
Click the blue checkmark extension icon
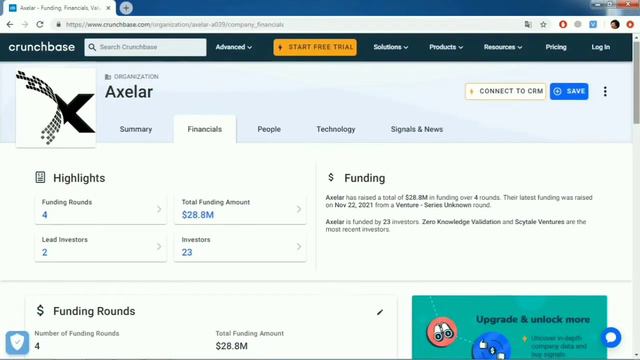tap(593, 24)
